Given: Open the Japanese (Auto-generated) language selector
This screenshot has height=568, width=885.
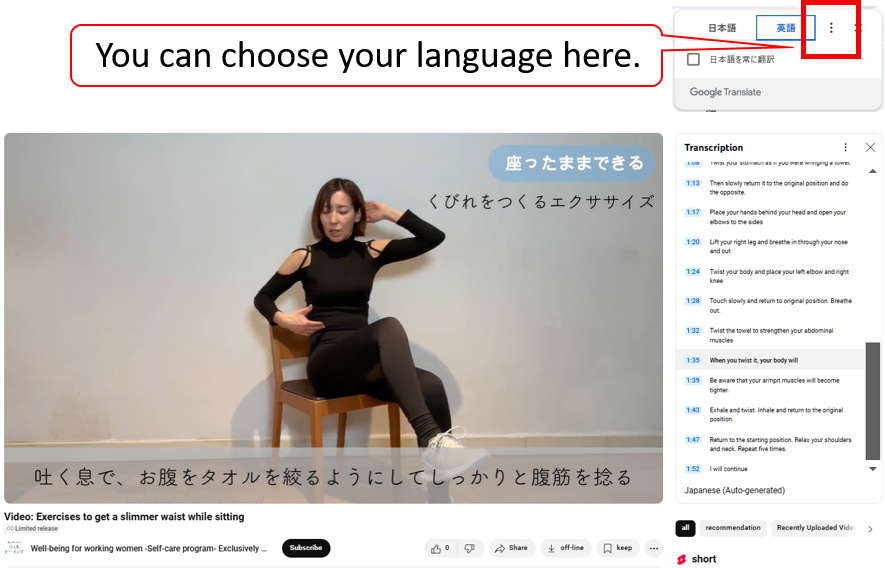Looking at the screenshot, I should pos(734,490).
